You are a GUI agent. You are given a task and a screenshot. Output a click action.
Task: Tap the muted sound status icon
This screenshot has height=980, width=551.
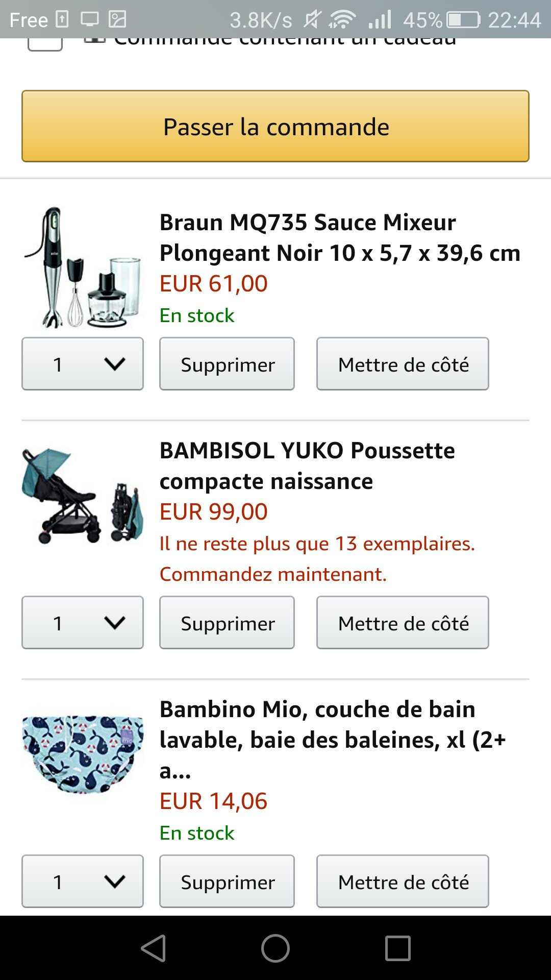(x=312, y=20)
